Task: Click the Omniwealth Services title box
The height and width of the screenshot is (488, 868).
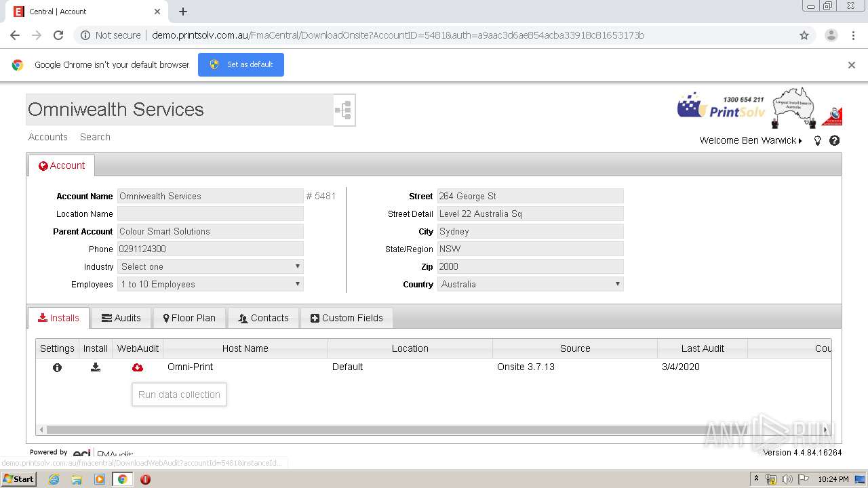Action: coord(180,110)
